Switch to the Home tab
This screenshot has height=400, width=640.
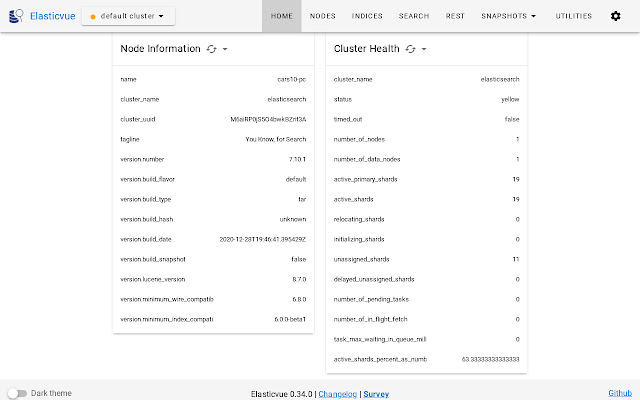(x=282, y=16)
